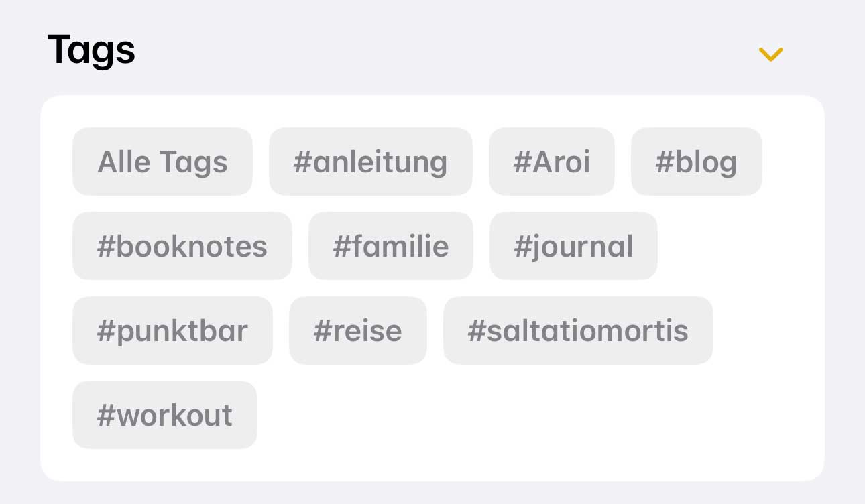Reset filtering with Alle Tags

tap(162, 162)
